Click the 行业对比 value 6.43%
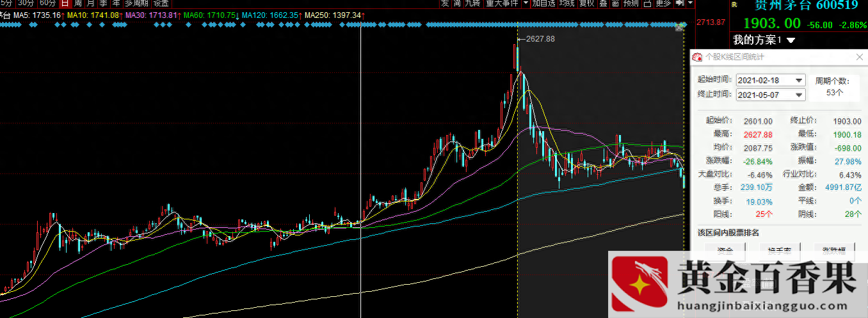868x318 pixels. pyautogui.click(x=850, y=174)
